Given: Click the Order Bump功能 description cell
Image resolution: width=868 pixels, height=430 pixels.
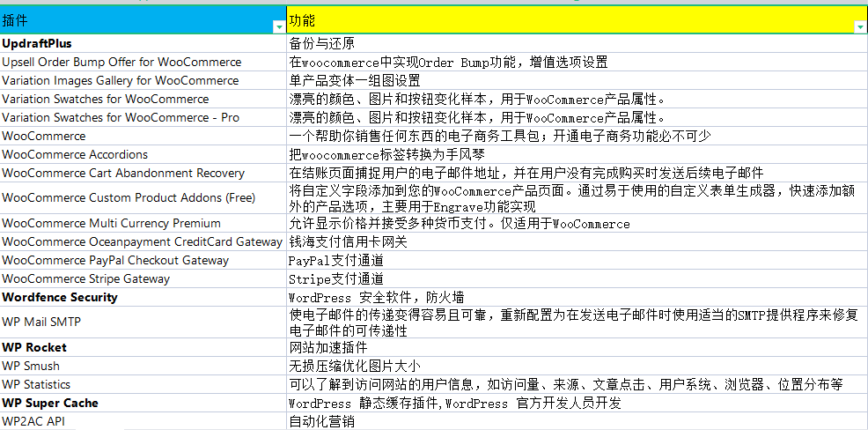Looking at the screenshot, I should point(577,62).
